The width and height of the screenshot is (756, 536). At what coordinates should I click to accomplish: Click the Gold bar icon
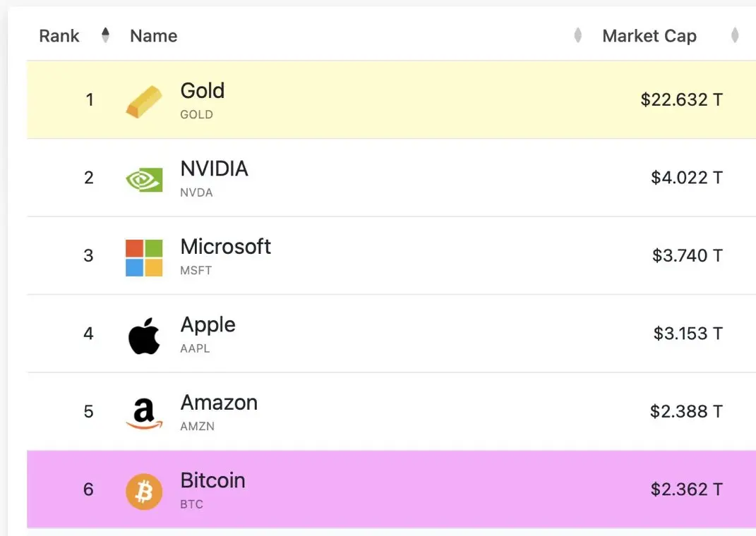(144, 101)
